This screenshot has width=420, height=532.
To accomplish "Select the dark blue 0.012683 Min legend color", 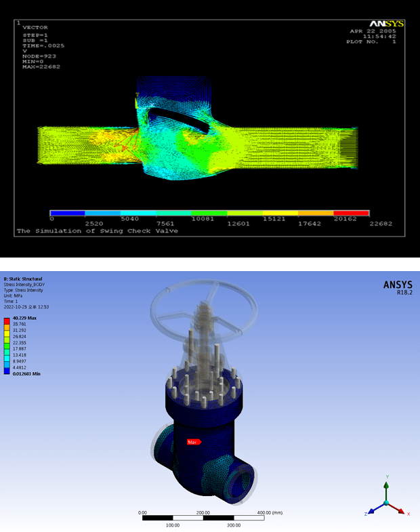I will (7, 373).
